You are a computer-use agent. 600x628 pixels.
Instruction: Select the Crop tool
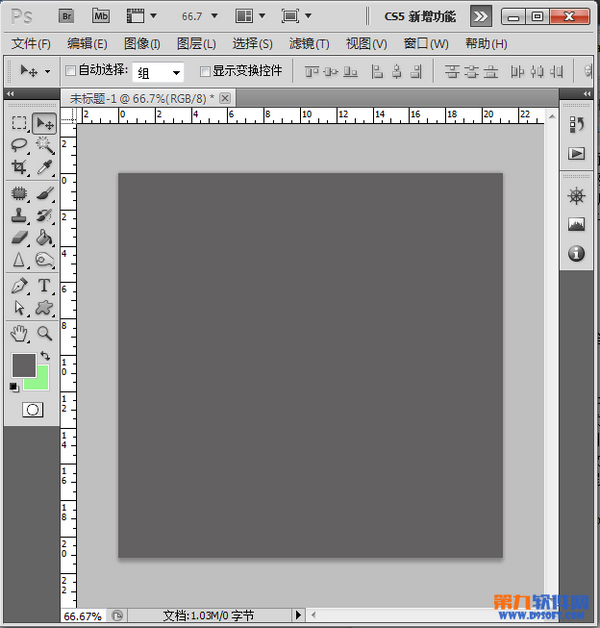(19, 167)
